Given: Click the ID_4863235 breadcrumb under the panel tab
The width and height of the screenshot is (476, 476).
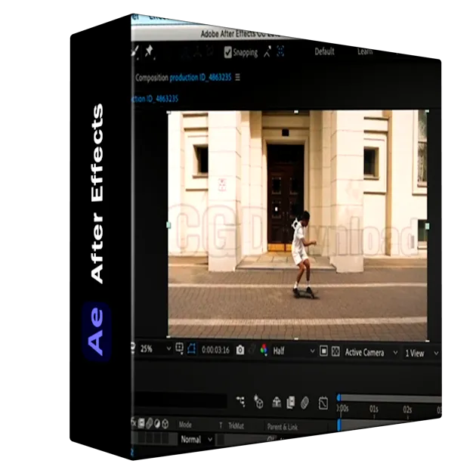Looking at the screenshot, I should click(x=156, y=99).
